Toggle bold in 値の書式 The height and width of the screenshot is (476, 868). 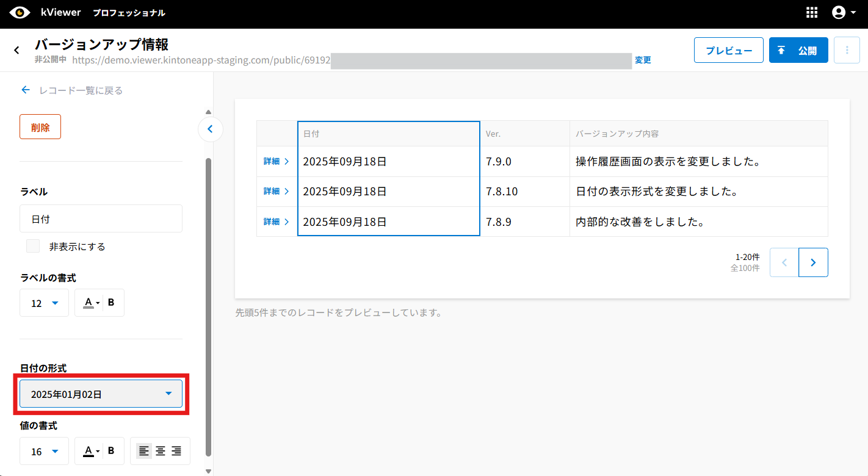[111, 451]
